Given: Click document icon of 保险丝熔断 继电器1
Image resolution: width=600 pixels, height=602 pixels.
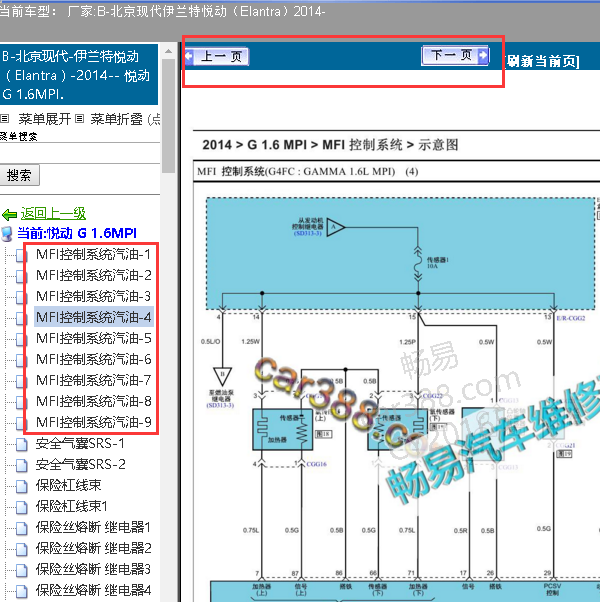Looking at the screenshot, I should 21,528.
